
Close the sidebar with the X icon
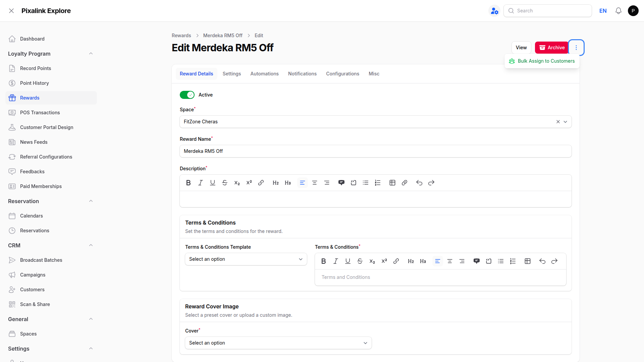pyautogui.click(x=11, y=11)
